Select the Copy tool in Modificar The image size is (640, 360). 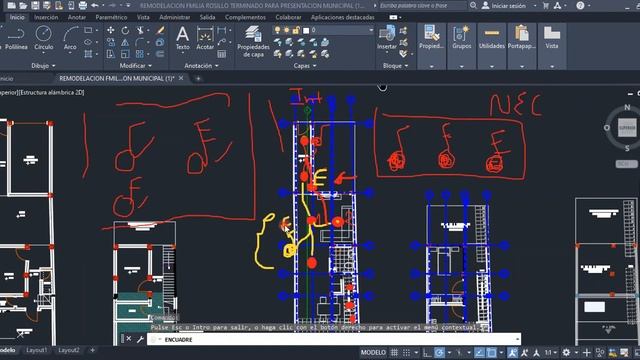click(x=110, y=42)
